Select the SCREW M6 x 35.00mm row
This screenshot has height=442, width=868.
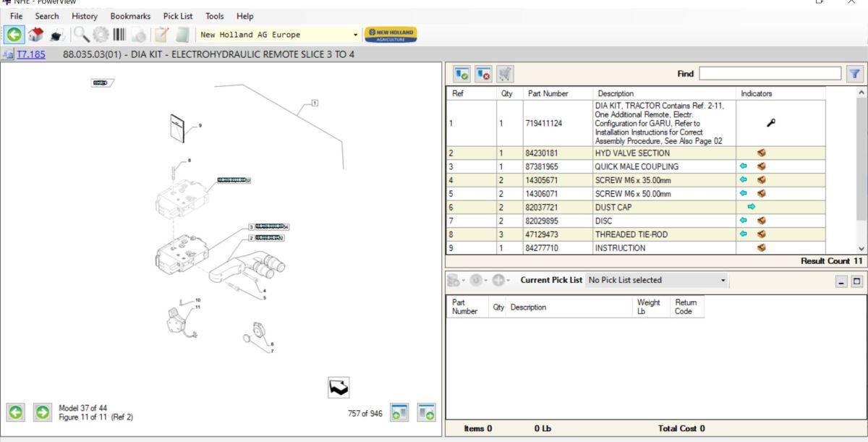coord(635,180)
